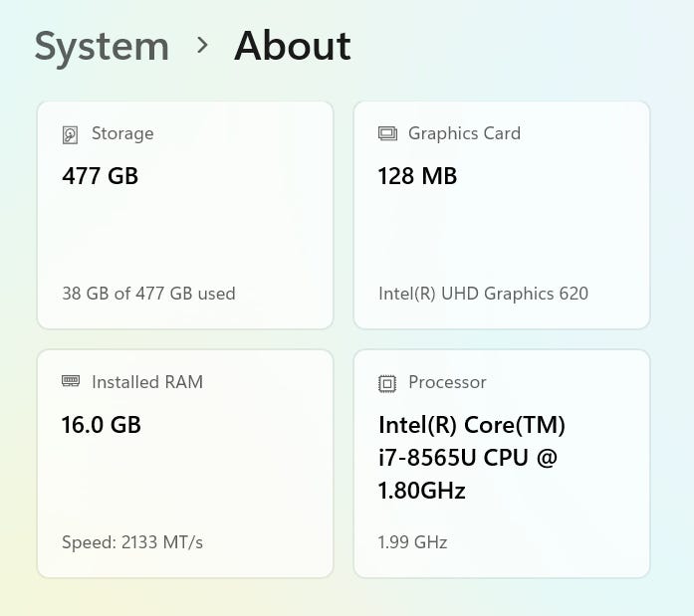Click the 1.99 GHz processor speed text

coord(412,542)
